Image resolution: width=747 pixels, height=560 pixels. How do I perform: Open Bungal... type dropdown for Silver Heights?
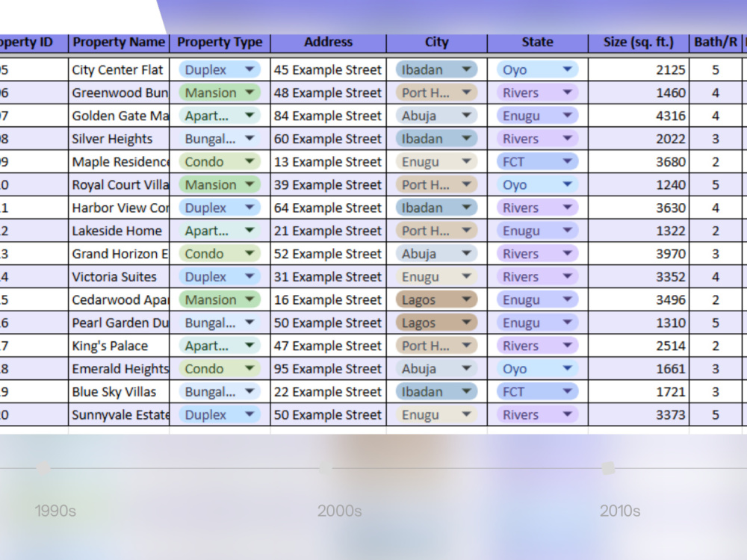point(220,139)
